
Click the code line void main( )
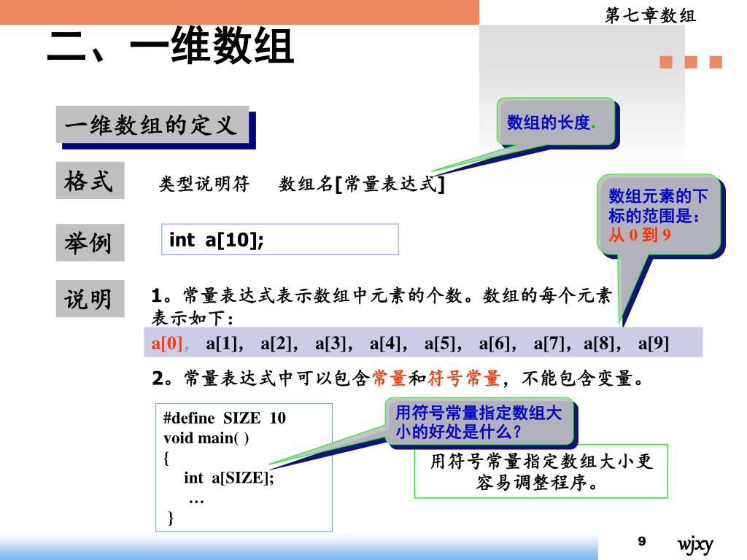tap(206, 437)
